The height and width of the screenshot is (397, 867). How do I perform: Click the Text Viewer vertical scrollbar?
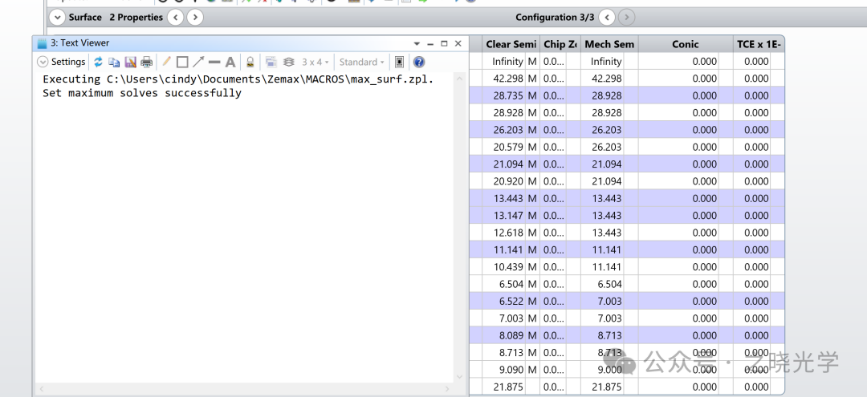click(459, 227)
